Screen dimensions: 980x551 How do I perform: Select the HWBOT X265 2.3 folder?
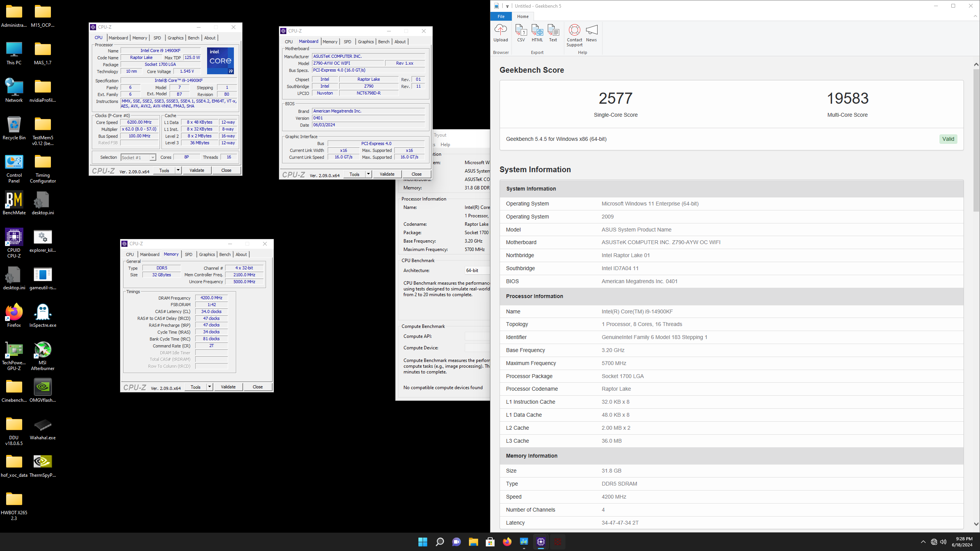click(x=14, y=506)
